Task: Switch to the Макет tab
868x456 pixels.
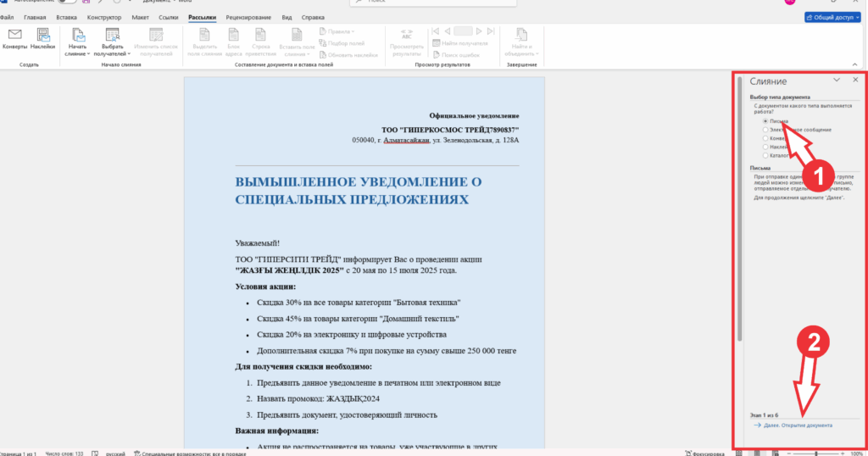Action: 140,17
